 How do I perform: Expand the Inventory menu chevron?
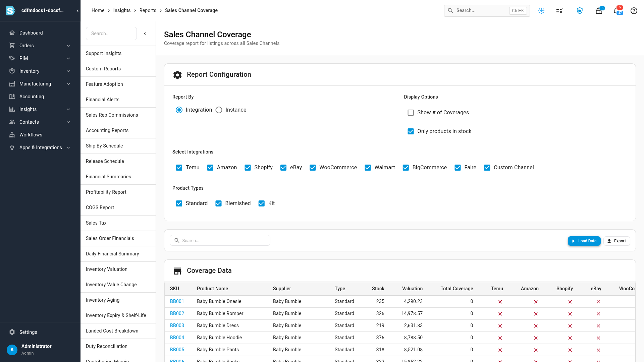(x=68, y=71)
